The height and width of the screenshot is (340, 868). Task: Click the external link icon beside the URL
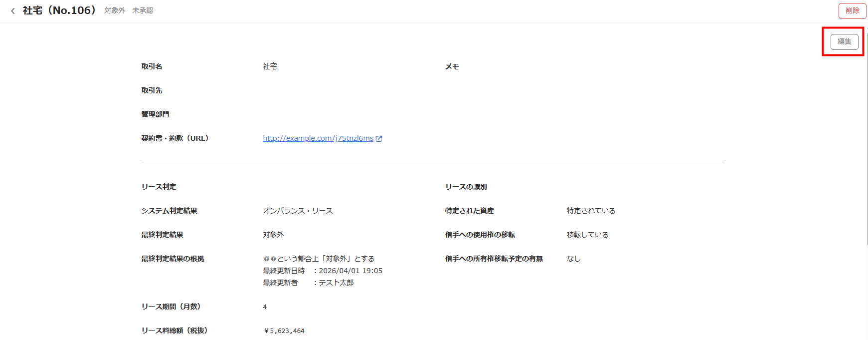tap(379, 139)
